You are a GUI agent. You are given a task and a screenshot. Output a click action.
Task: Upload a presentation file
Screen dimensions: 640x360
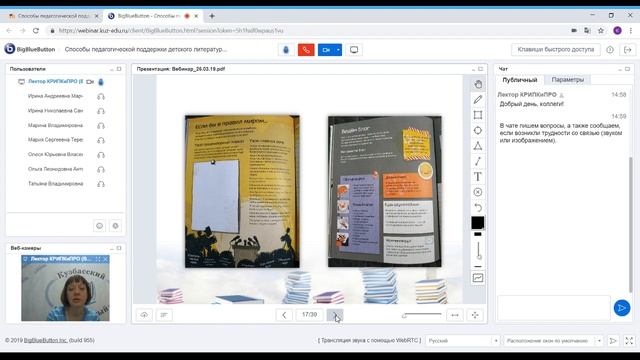point(144,315)
